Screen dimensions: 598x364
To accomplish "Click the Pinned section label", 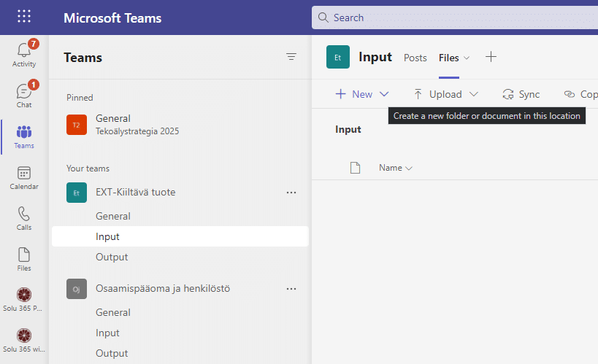I will (80, 98).
